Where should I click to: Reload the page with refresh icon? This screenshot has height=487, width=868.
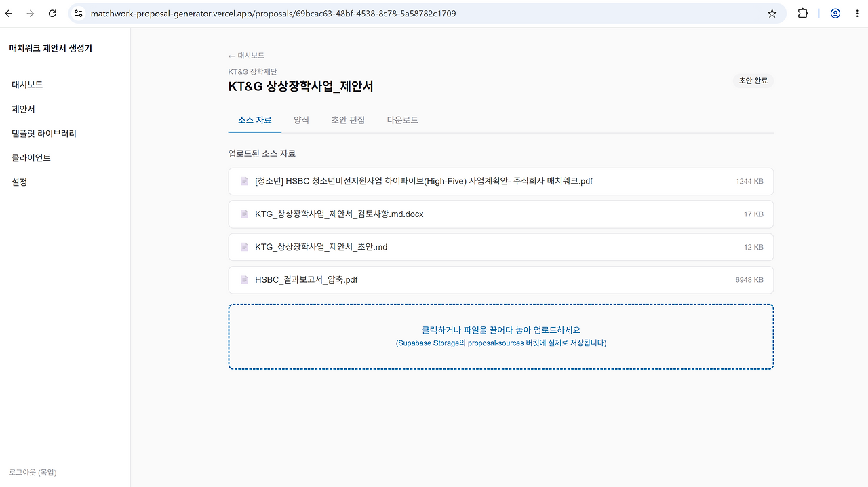(52, 14)
